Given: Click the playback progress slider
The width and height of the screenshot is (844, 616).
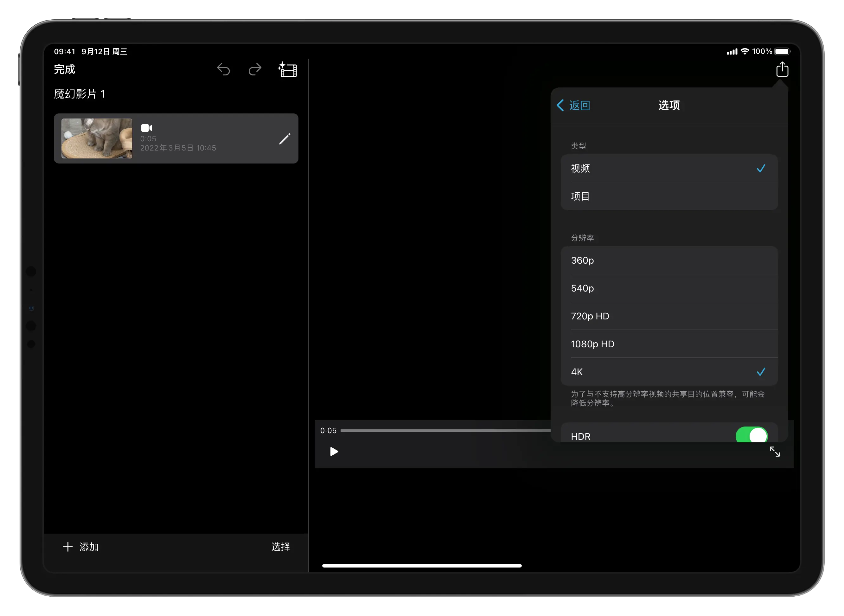Looking at the screenshot, I should click(x=445, y=430).
